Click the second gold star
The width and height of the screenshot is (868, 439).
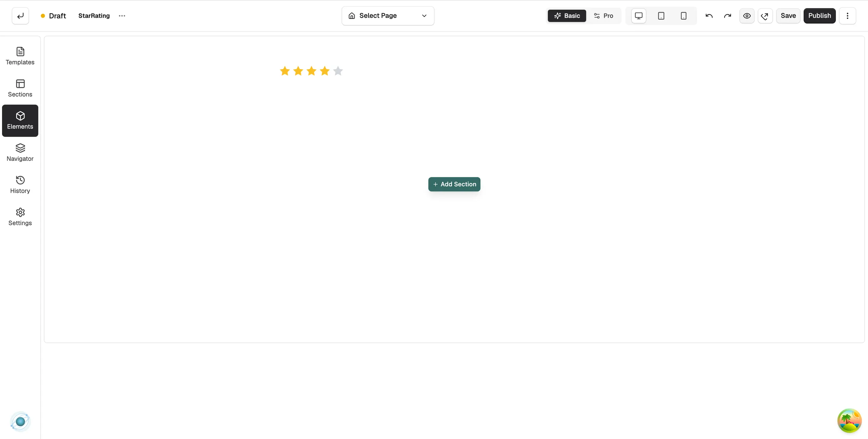(x=298, y=71)
